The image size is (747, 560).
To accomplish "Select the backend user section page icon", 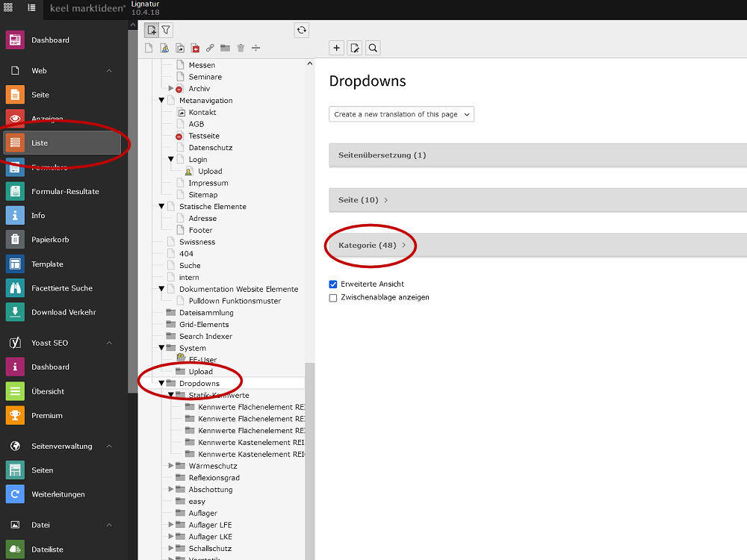I will click(164, 48).
